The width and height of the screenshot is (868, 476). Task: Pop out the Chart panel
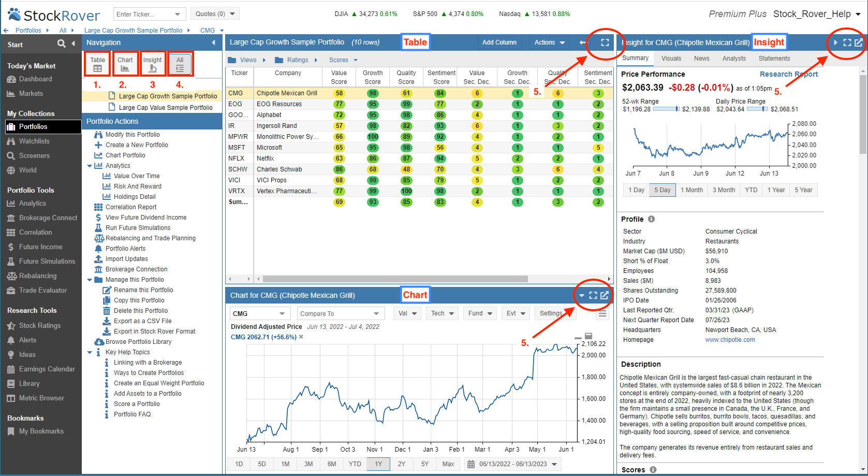(604, 295)
